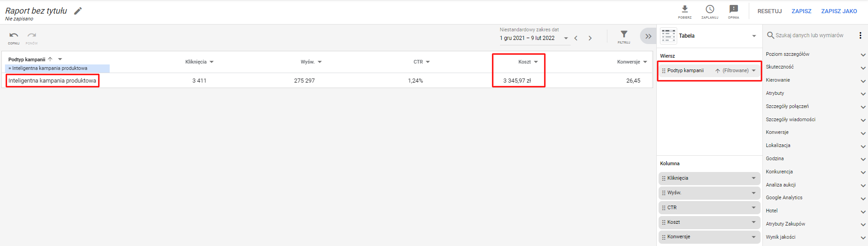The width and height of the screenshot is (868, 246).
Task: Open the Tabela chart type dropdown
Action: pyautogui.click(x=709, y=36)
